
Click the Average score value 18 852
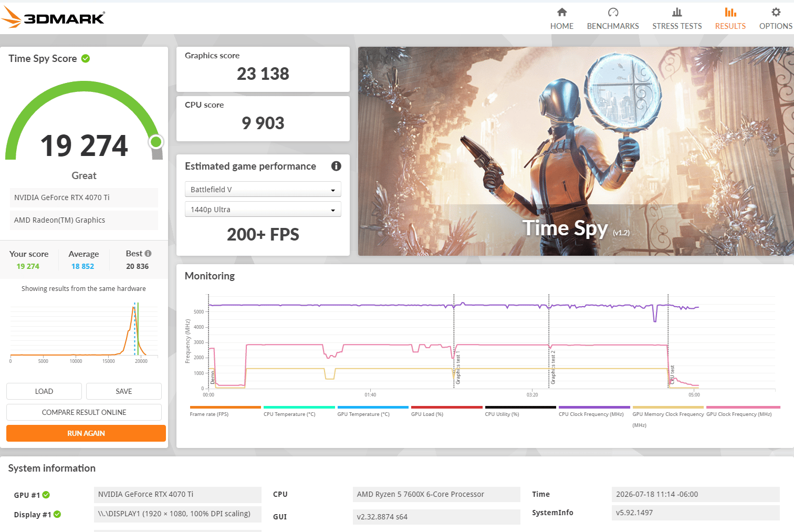(83, 266)
